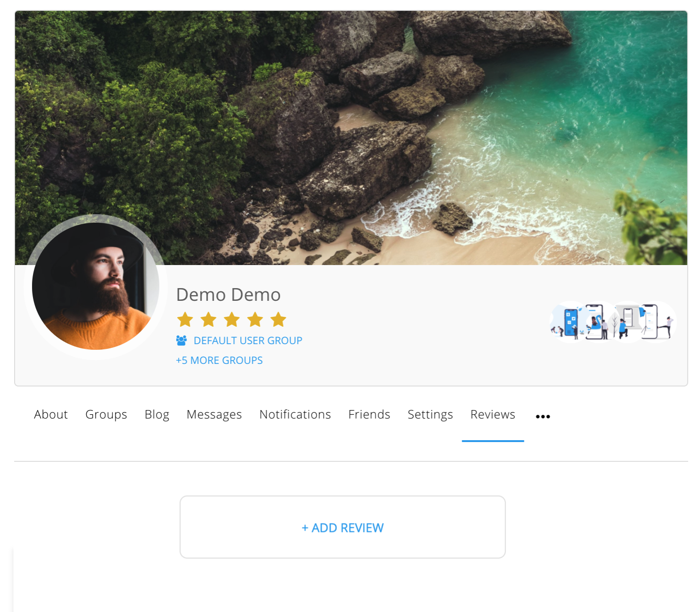Expand the +5 MORE GROUPS list
The image size is (700, 612).
219,361
